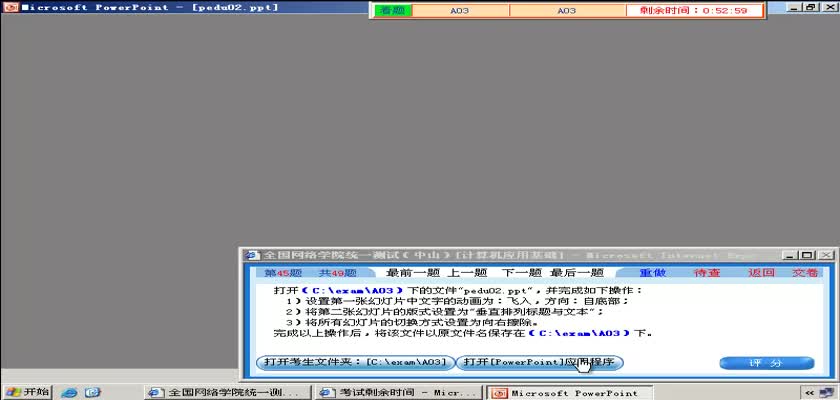The height and width of the screenshot is (400, 840).
Task: Click the PowerPoint icon in the title bar
Action: tap(11, 7)
